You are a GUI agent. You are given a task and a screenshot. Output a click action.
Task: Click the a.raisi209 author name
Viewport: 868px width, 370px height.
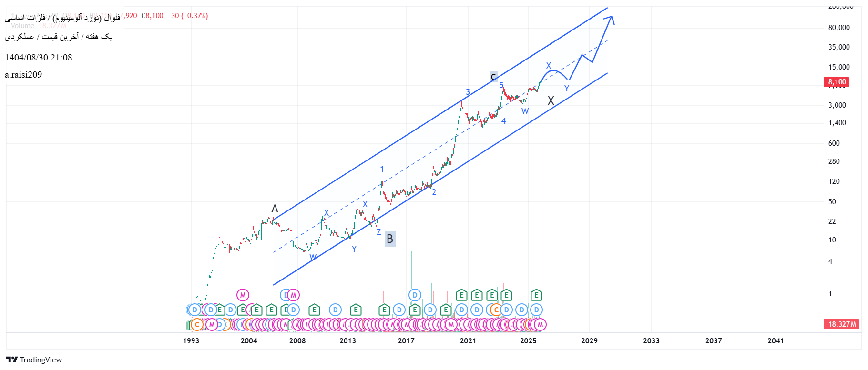(23, 75)
